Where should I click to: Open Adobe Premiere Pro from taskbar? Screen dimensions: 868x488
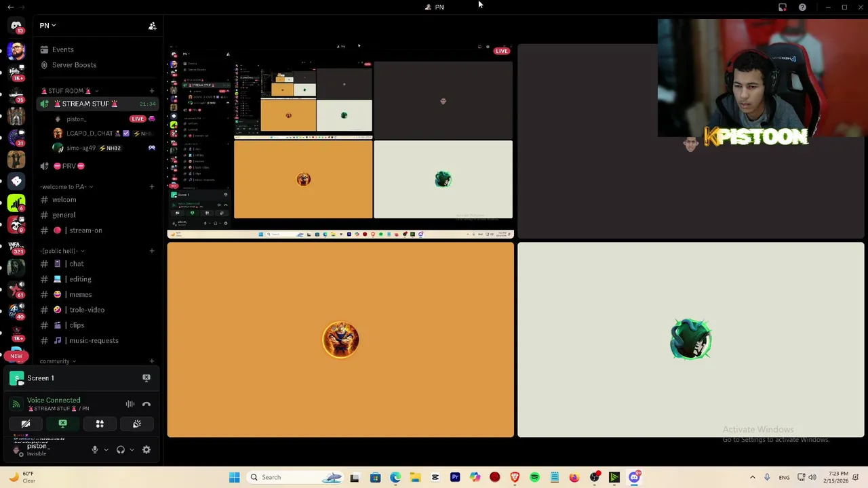(x=455, y=477)
